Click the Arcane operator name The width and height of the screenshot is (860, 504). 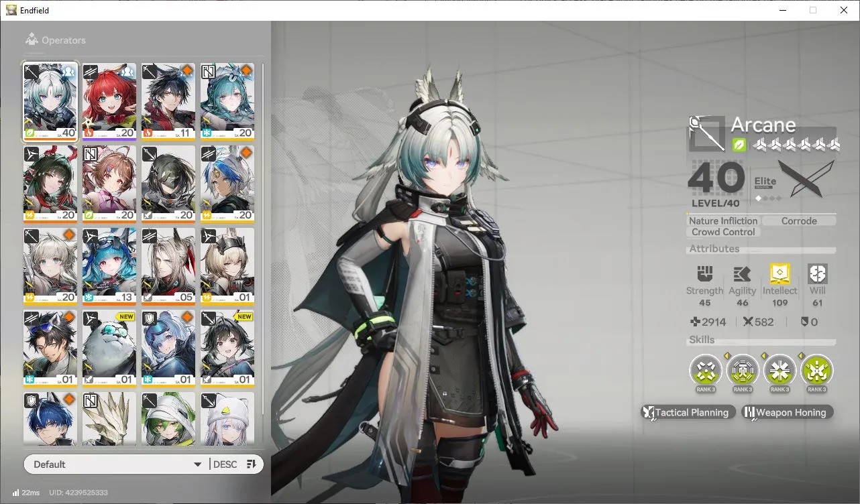[763, 125]
